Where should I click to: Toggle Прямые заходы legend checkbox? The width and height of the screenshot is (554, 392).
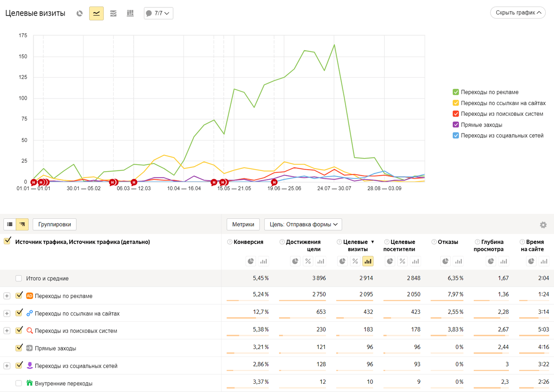click(x=456, y=124)
